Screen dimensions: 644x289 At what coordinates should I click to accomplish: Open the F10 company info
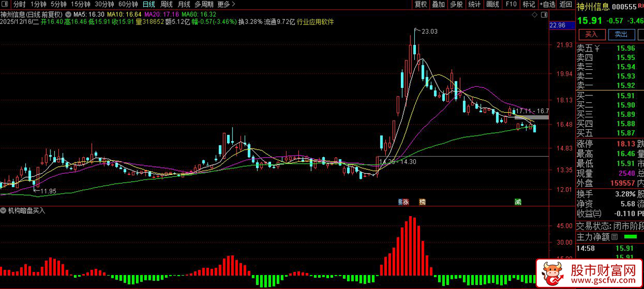point(511,4)
